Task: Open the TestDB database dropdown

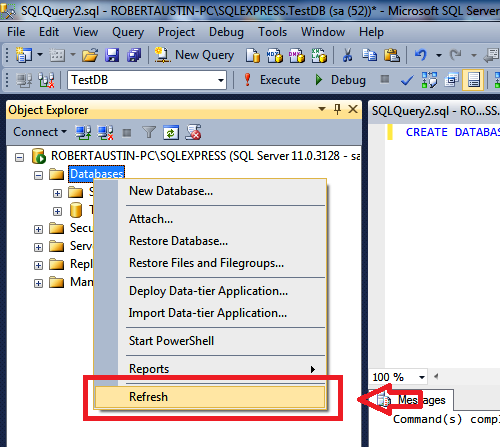Action: coord(147,80)
